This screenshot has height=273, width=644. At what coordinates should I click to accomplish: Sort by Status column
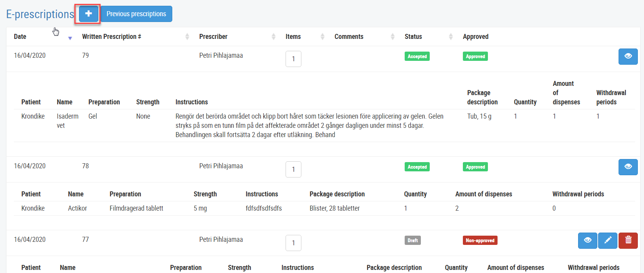(451, 37)
